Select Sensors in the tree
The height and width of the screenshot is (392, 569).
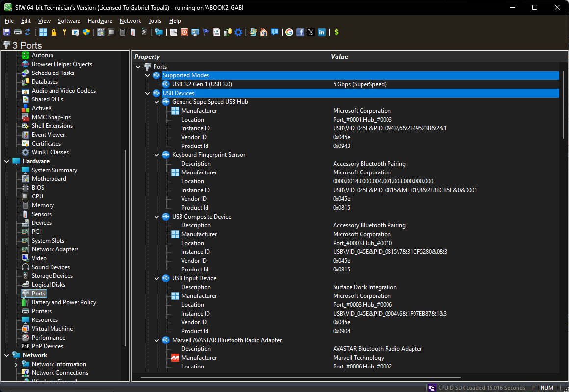41,214
